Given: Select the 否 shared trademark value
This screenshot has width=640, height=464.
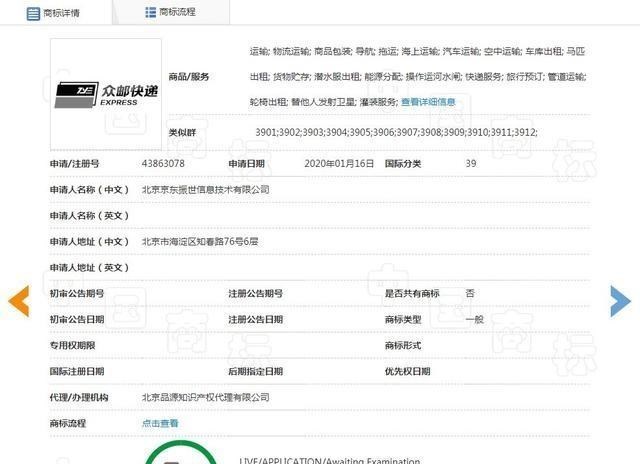Looking at the screenshot, I should [x=470, y=293].
